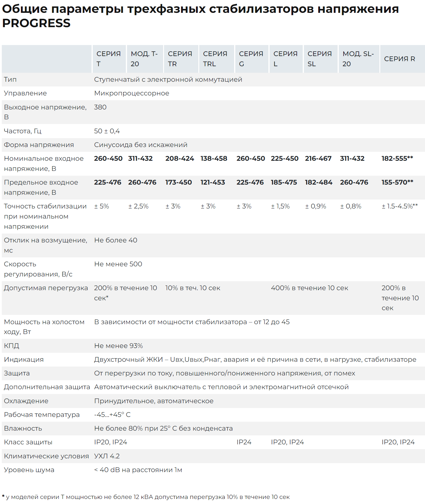The image size is (425, 504).
Task: Select 'Скорость регулирования, В/с' label
Action: coord(38,269)
